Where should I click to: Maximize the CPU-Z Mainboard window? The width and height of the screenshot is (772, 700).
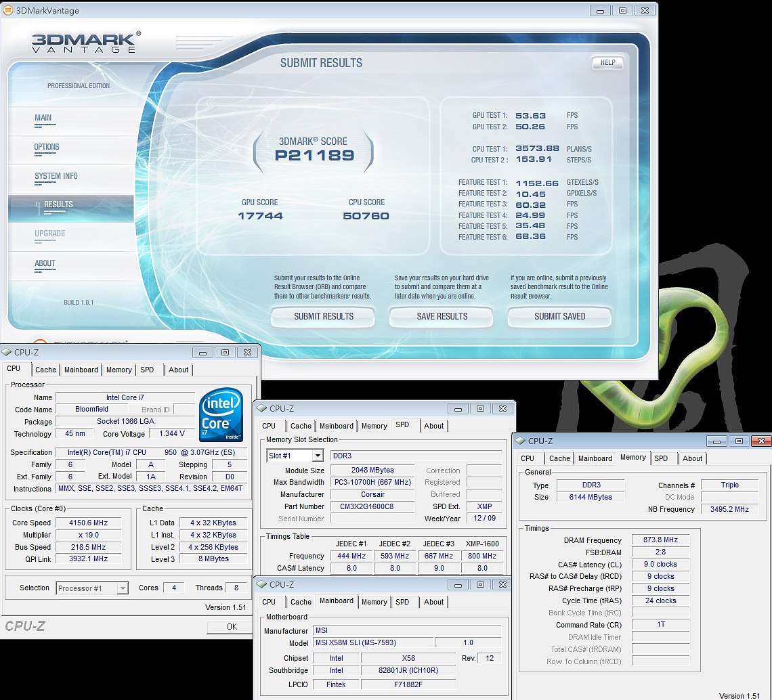click(x=481, y=584)
